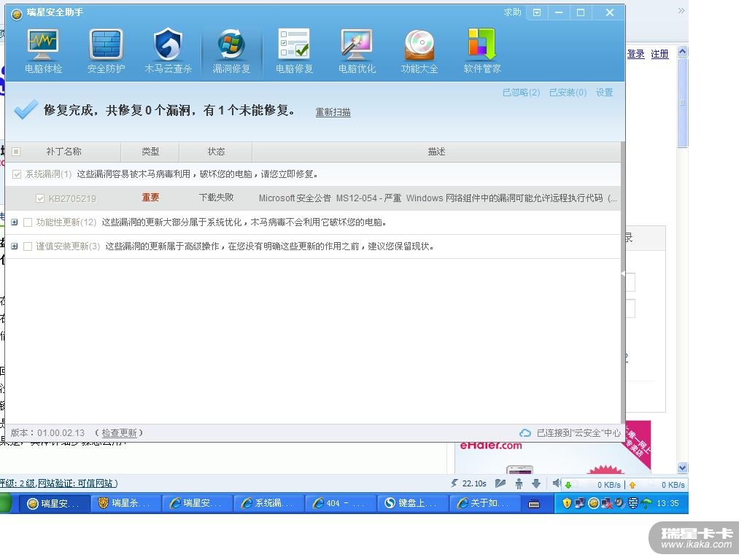Click the eHaier.com advertisement banner
The image size is (747, 560).
point(553,458)
